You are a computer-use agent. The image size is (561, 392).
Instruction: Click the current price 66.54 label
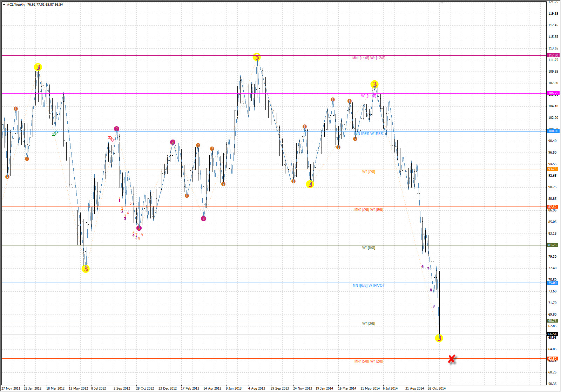point(553,334)
